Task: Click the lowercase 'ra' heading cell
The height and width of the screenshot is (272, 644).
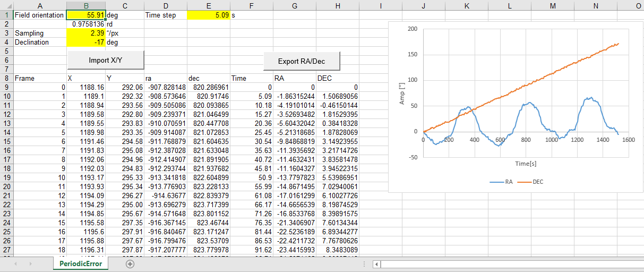Action: (x=166, y=78)
